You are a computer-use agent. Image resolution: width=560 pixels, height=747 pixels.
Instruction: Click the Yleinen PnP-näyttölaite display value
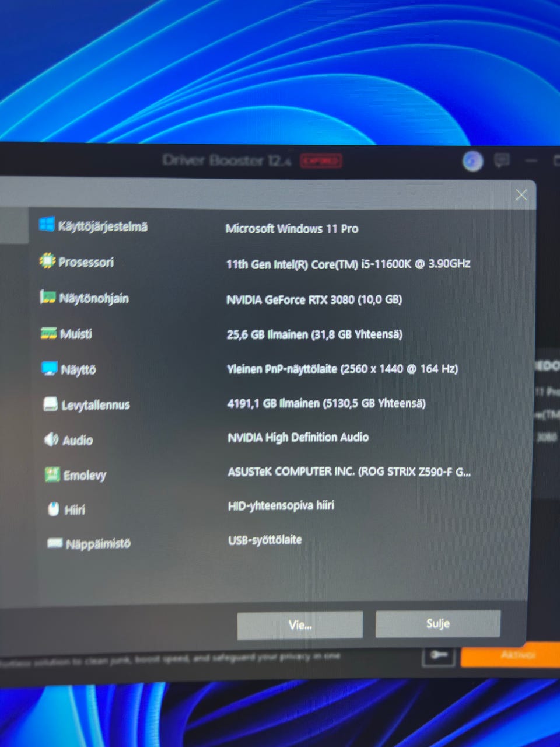click(x=342, y=369)
